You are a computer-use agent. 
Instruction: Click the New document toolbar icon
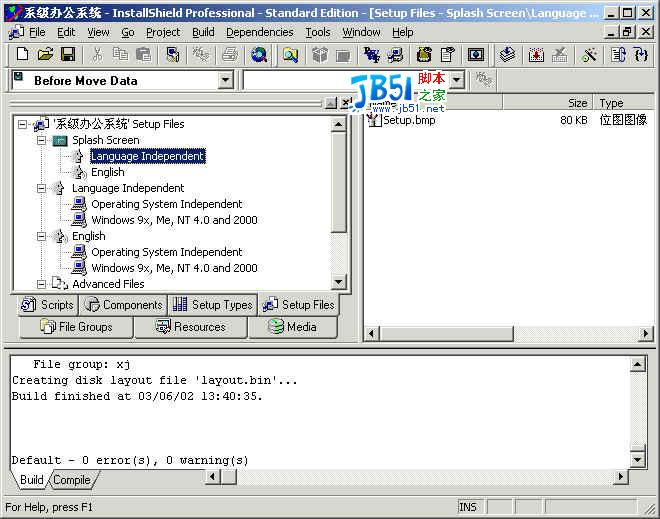[x=22, y=55]
